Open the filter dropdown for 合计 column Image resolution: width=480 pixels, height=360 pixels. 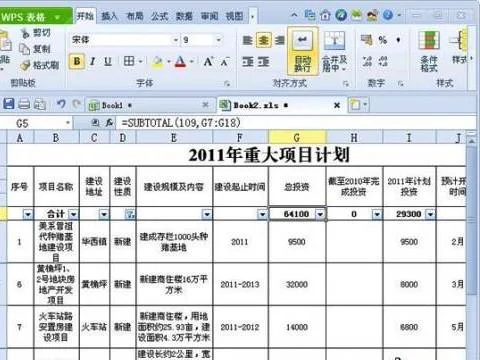[x=74, y=214]
